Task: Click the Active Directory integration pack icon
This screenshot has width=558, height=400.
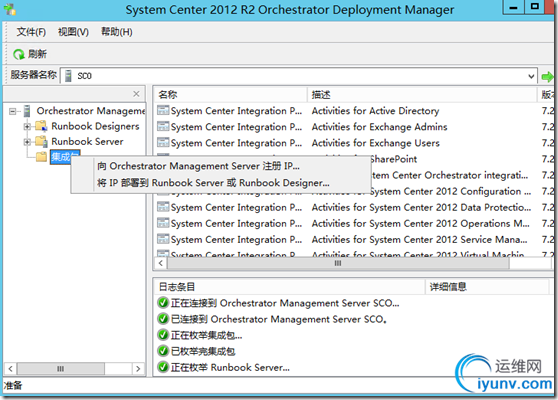Action: (163, 111)
